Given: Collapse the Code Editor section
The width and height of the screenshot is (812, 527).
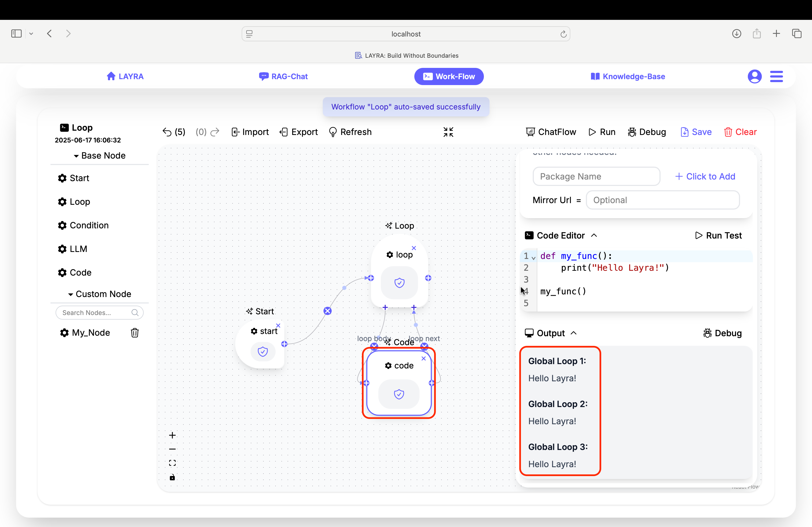Looking at the screenshot, I should point(594,235).
